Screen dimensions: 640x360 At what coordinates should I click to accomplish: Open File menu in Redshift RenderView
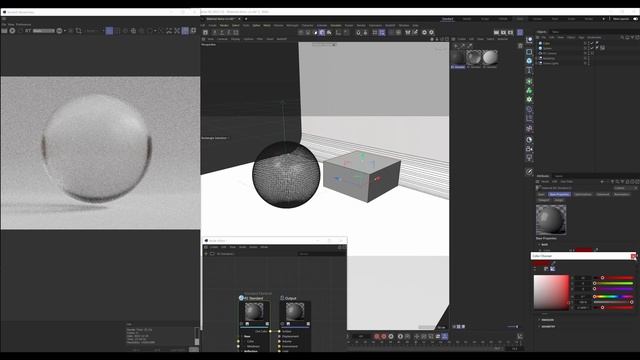(x=4, y=24)
